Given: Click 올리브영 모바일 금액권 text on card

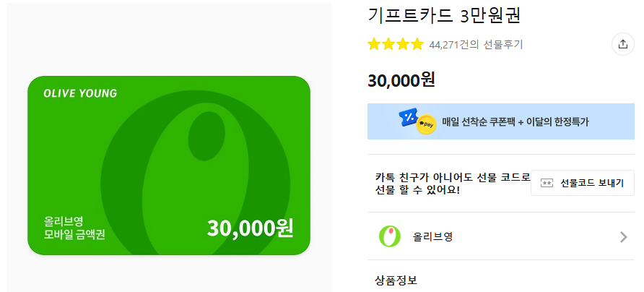Looking at the screenshot, I should tap(74, 228).
